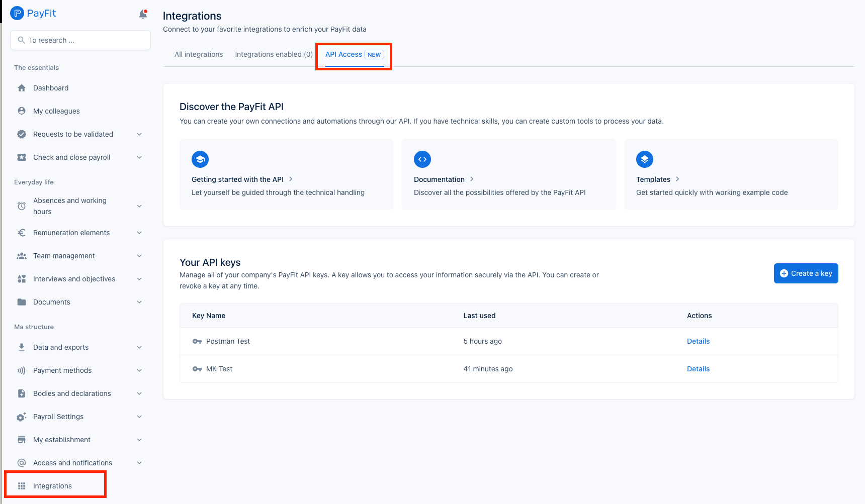Click the key icon beside Postman Test
The width and height of the screenshot is (865, 504).
point(197,341)
